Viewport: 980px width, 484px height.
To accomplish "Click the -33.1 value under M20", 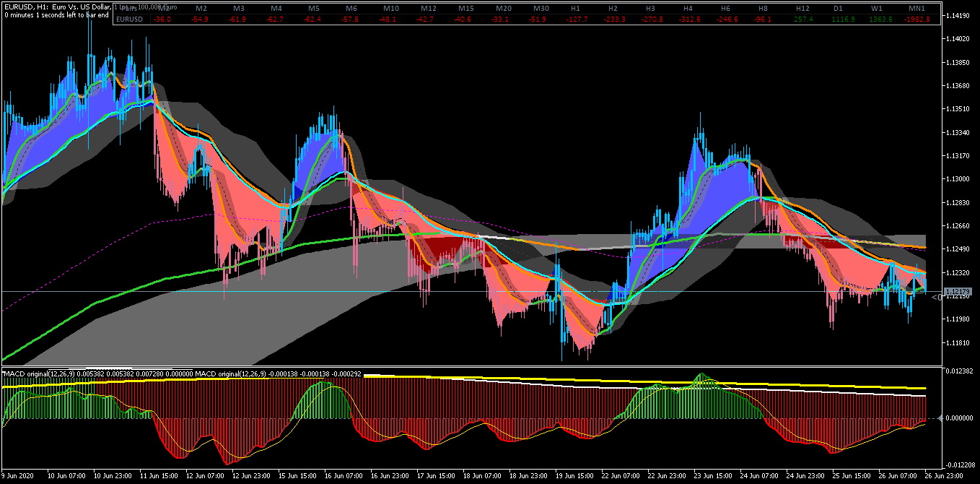I will [x=501, y=20].
